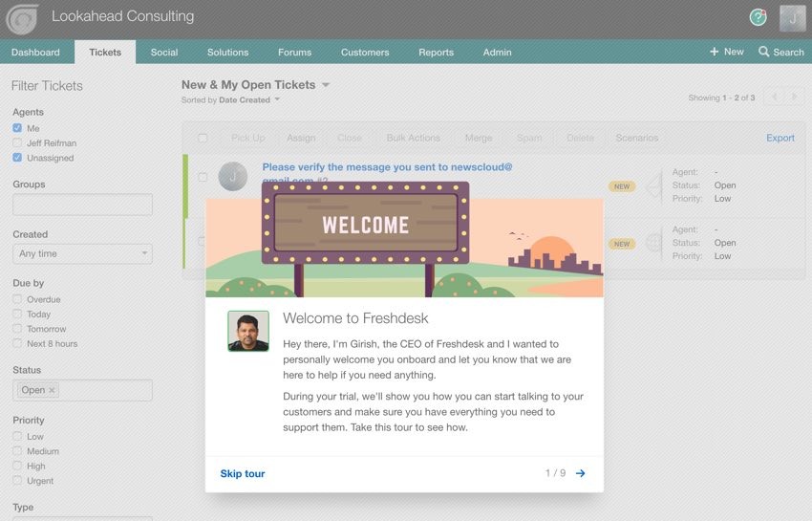Screen dimensions: 812x521
Task: Switch to the Customers tab
Action: click(x=365, y=52)
